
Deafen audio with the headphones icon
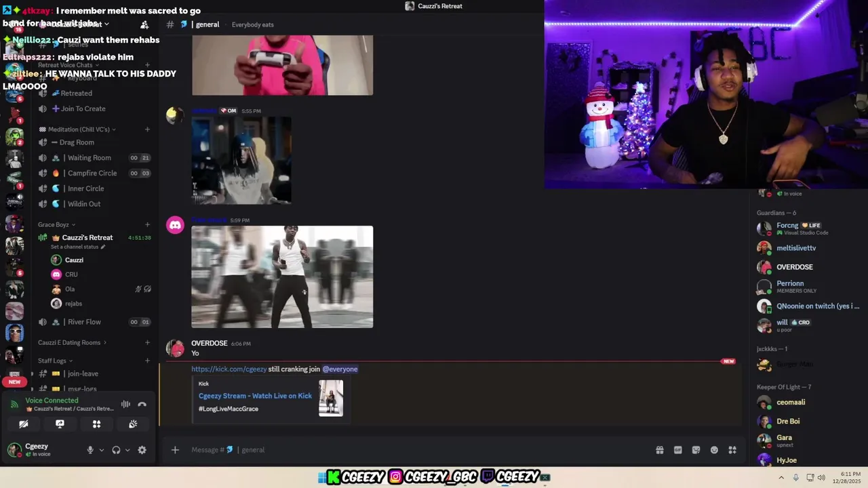coord(116,450)
